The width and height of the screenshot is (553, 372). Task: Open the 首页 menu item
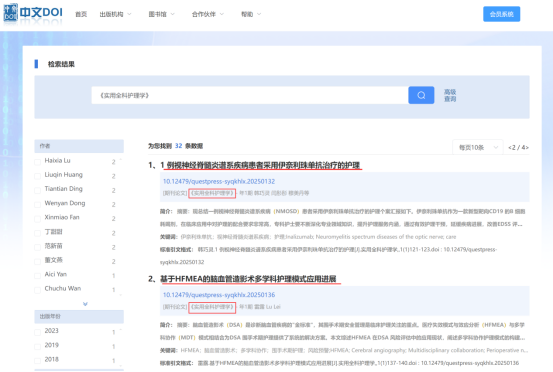(x=81, y=14)
